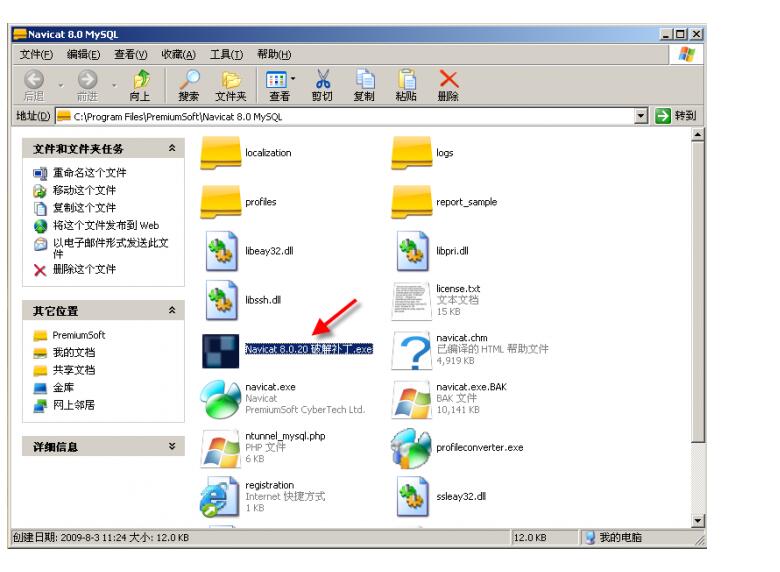The width and height of the screenshot is (780, 572).
Task: Select the libeay32.dll file icon
Action: (221, 251)
